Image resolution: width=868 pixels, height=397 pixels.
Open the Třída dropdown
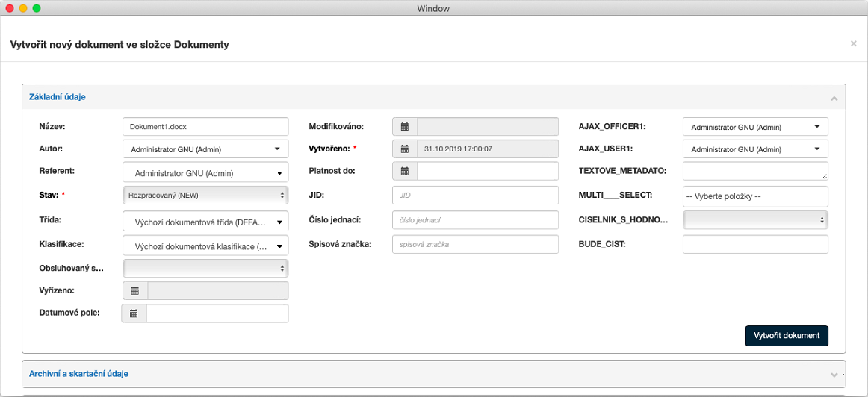(x=205, y=222)
